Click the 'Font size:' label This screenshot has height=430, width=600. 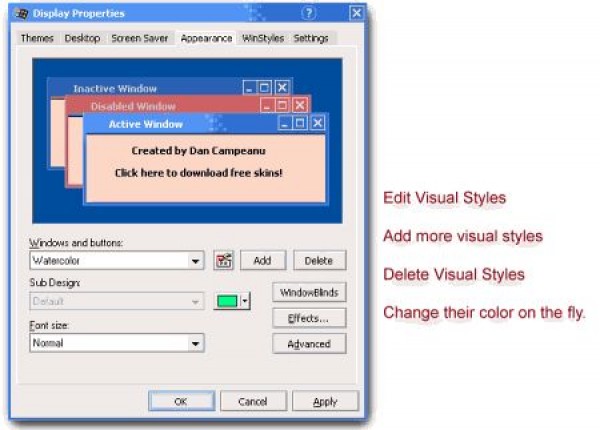click(x=49, y=326)
